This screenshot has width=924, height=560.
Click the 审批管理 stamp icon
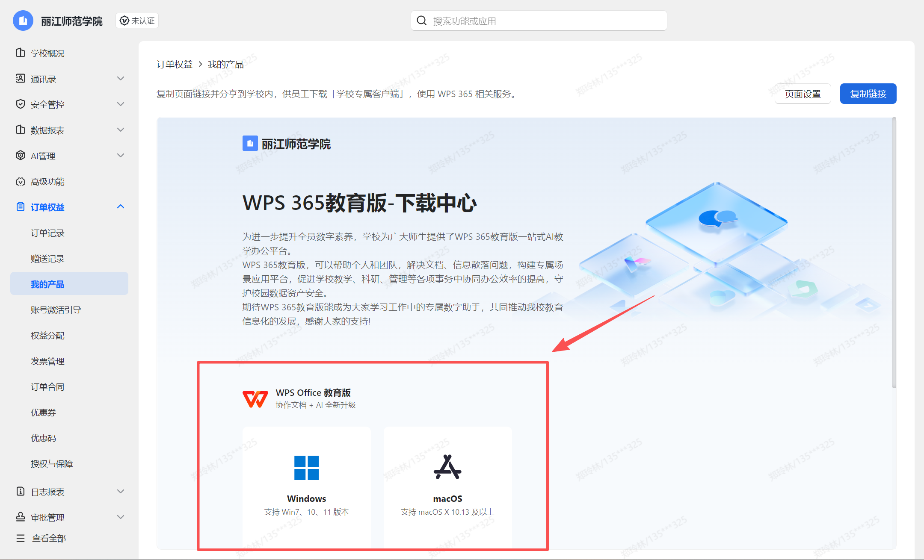click(x=20, y=517)
